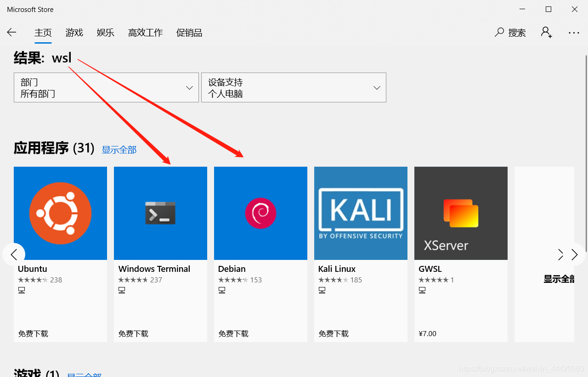Click Debian app title text
This screenshot has height=377, width=588.
[x=232, y=269]
